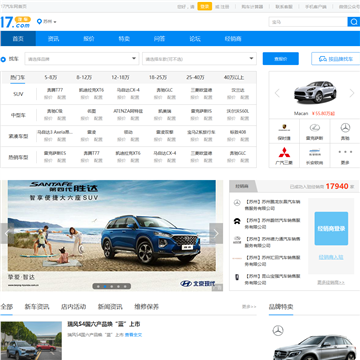The image size is (360, 360).
Task: Switch to the 5-8万 price tab
Action: pos(51,77)
